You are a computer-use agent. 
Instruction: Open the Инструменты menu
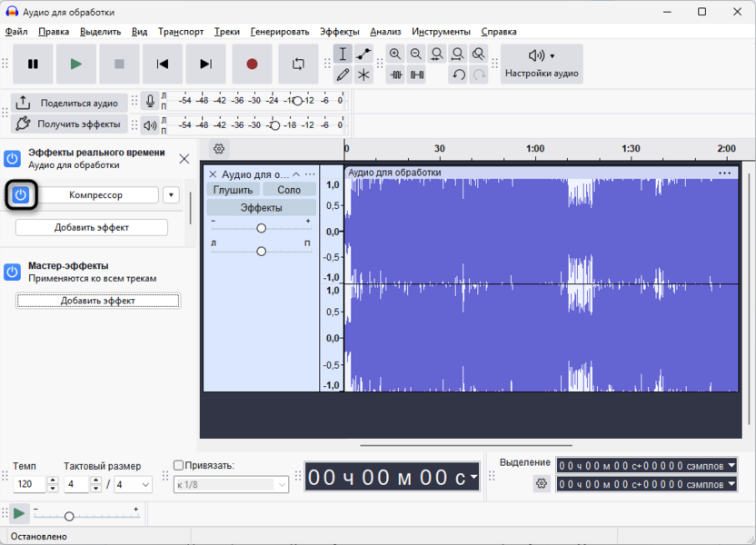pos(441,32)
